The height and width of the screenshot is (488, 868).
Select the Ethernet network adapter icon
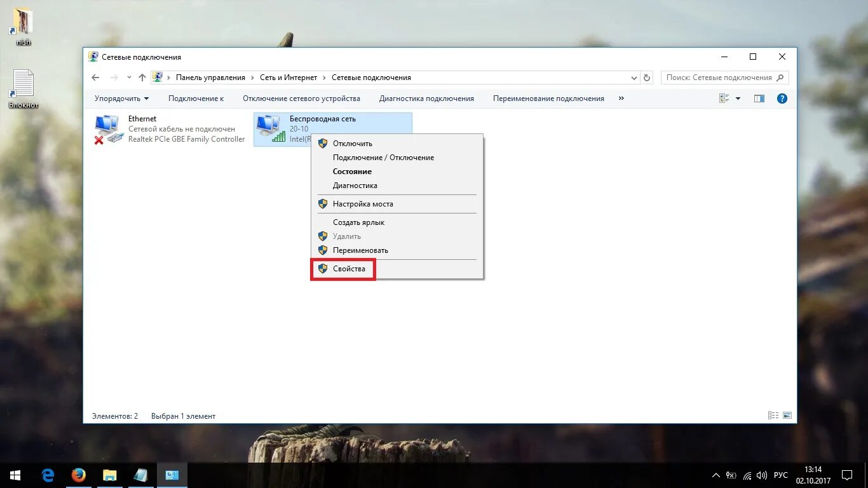[107, 129]
